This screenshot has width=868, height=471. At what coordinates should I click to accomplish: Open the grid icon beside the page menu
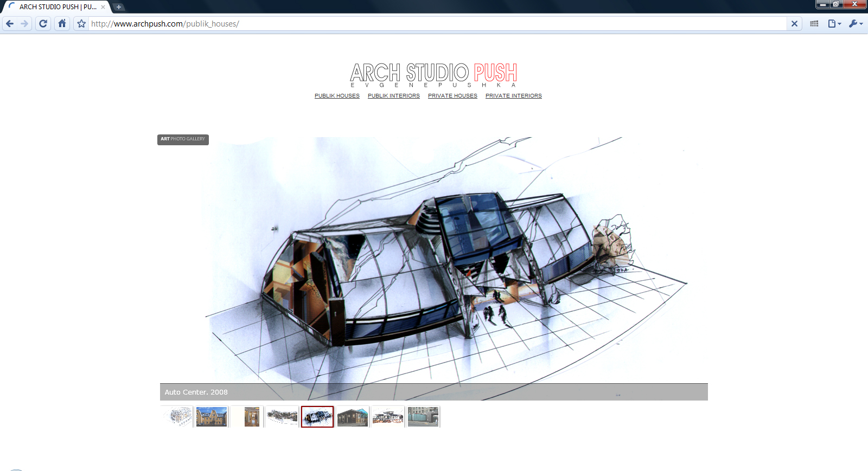pyautogui.click(x=814, y=24)
